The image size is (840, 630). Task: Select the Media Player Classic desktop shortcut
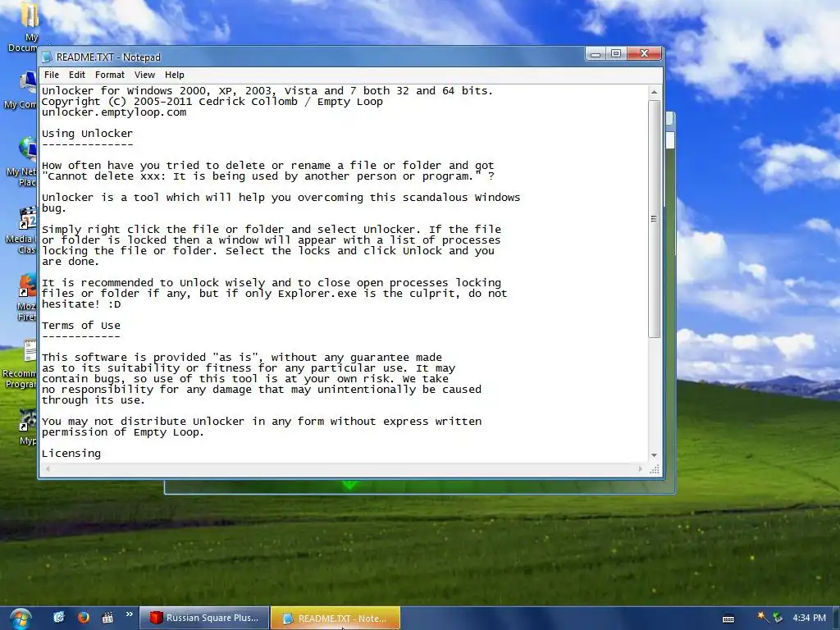coord(28,218)
